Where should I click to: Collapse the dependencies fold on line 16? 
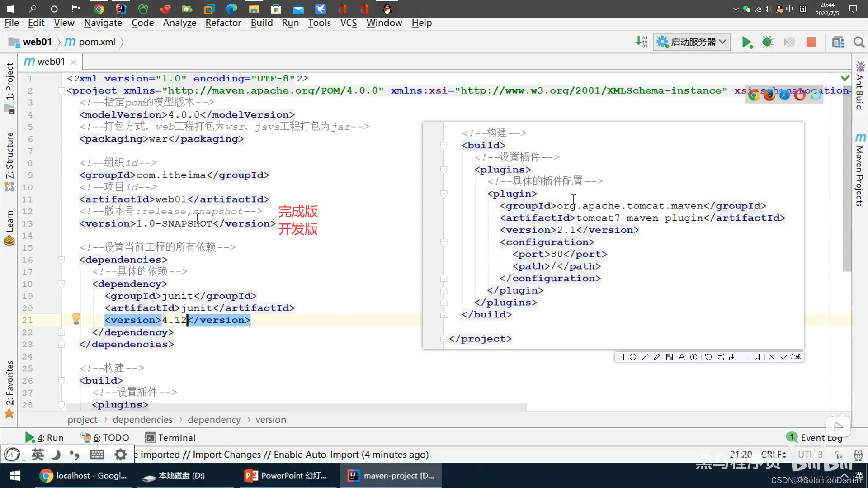tap(61, 260)
